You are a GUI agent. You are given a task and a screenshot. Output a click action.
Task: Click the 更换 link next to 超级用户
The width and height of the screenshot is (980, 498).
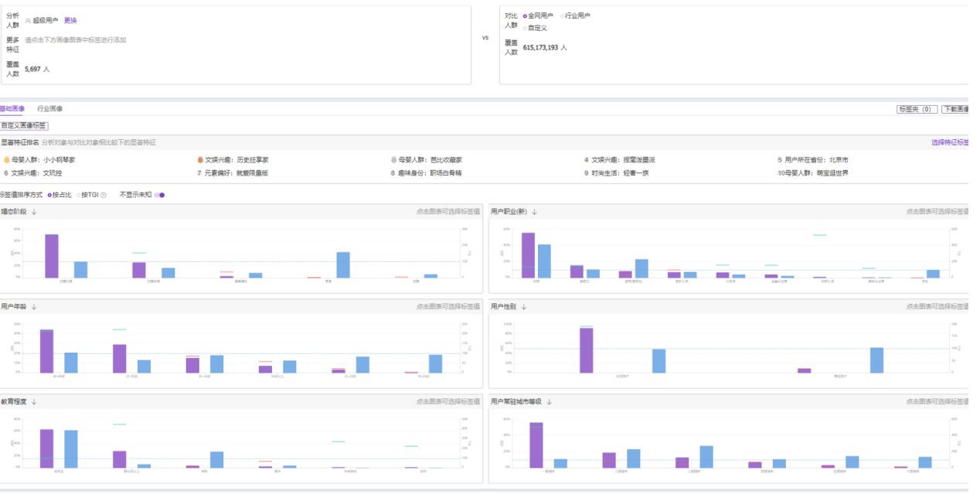point(70,20)
